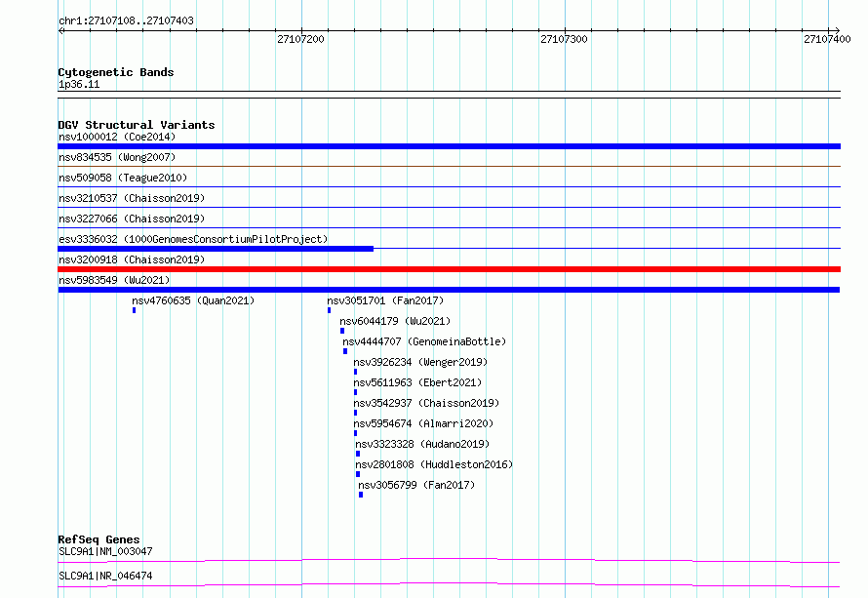Select transcript SLC9A1|NR_046474 label

[x=105, y=576]
